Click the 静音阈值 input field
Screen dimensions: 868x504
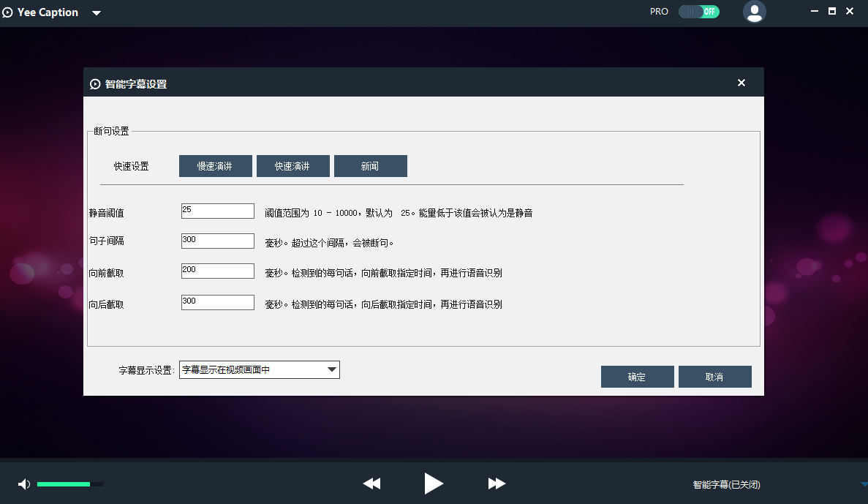point(217,211)
